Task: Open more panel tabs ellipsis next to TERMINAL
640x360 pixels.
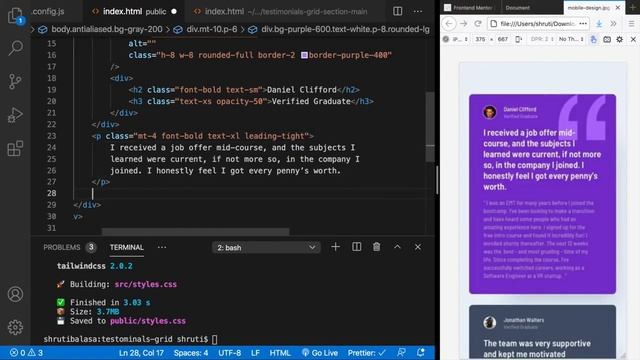Action: tap(162, 247)
